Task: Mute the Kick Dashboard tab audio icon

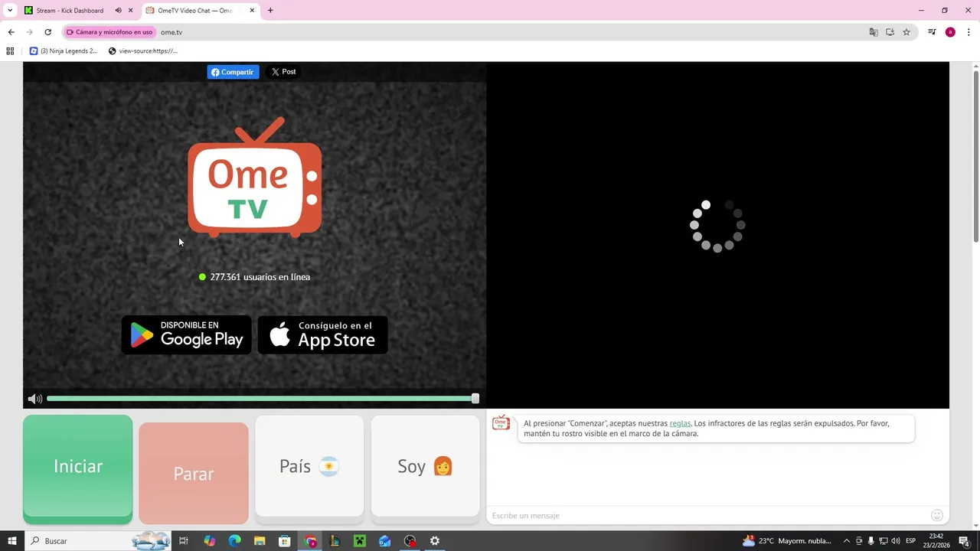Action: [x=118, y=11]
